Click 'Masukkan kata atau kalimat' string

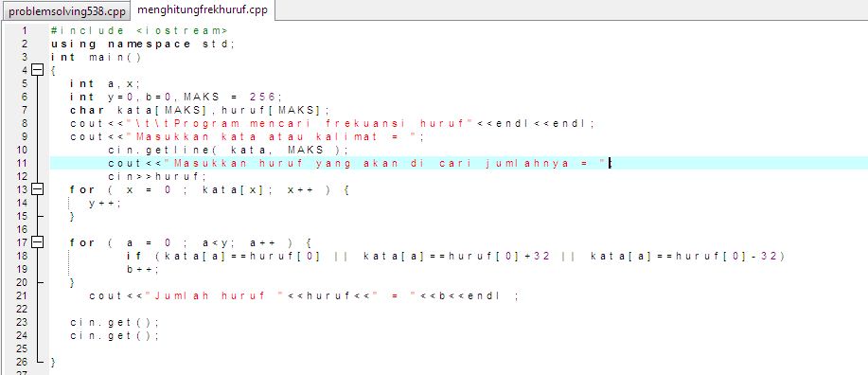[271, 136]
